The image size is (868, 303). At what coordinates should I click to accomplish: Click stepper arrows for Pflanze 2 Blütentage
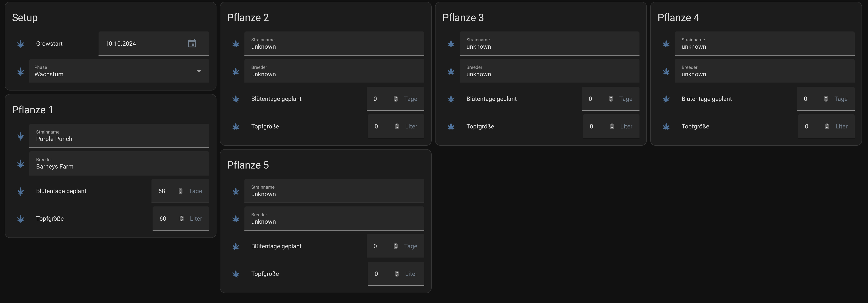tap(395, 99)
